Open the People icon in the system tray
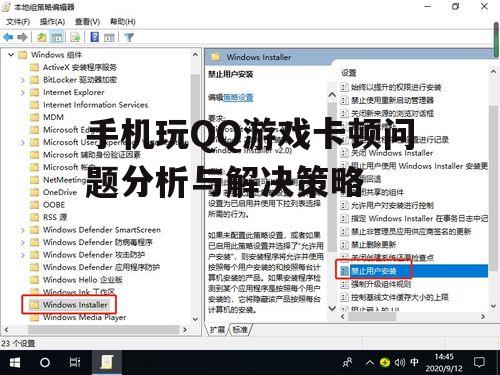 pyautogui.click(x=348, y=362)
